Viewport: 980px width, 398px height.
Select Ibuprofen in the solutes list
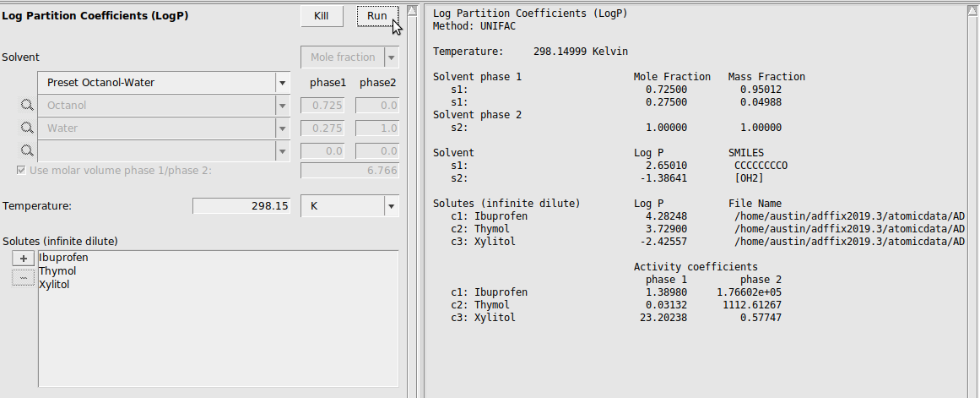[63, 258]
